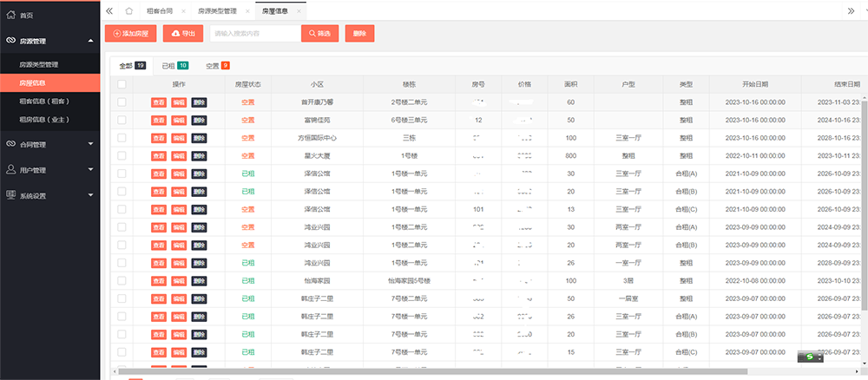Click the home icon tab in tab bar
The height and width of the screenshot is (380, 868).
pyautogui.click(x=128, y=10)
